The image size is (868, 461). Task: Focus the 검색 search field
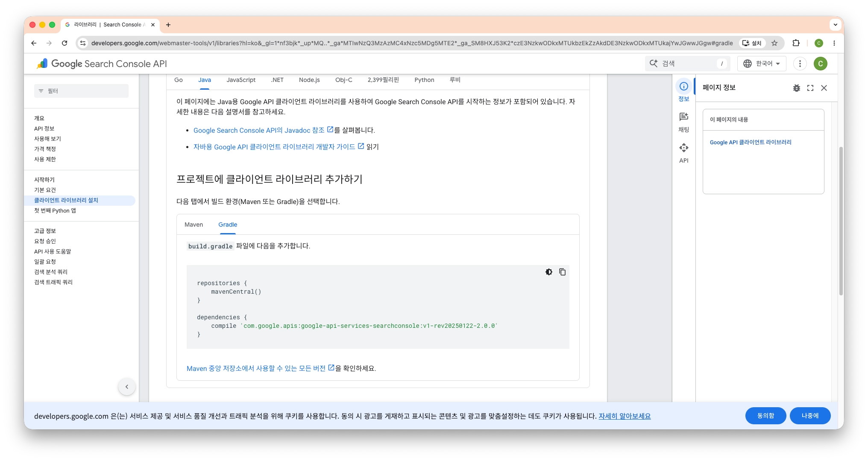click(x=688, y=64)
